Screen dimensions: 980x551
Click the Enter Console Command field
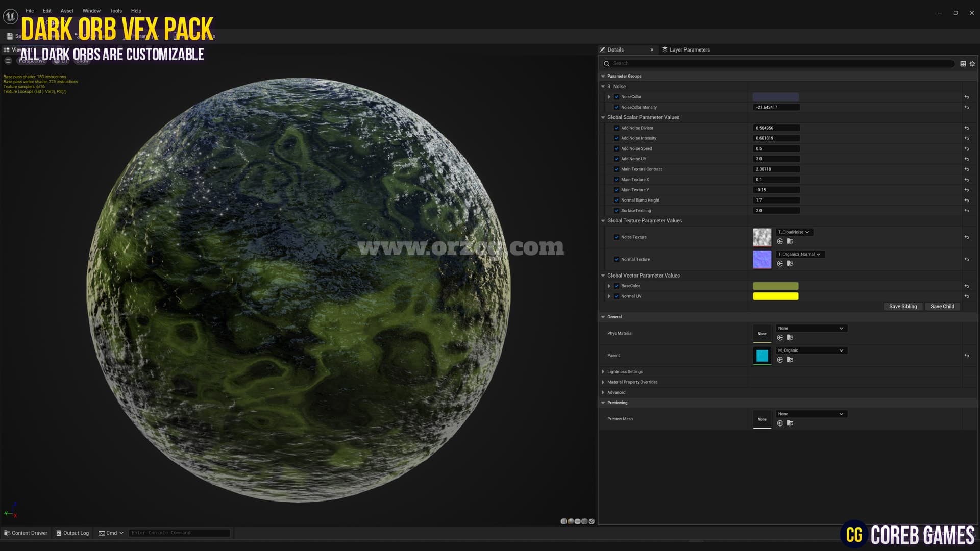(179, 533)
